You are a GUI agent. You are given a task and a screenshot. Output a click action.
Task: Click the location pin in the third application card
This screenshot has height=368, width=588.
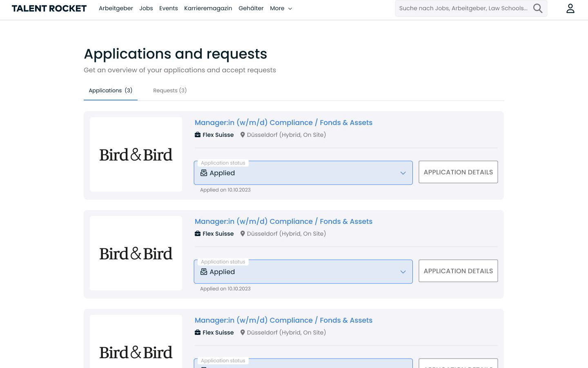(x=243, y=332)
